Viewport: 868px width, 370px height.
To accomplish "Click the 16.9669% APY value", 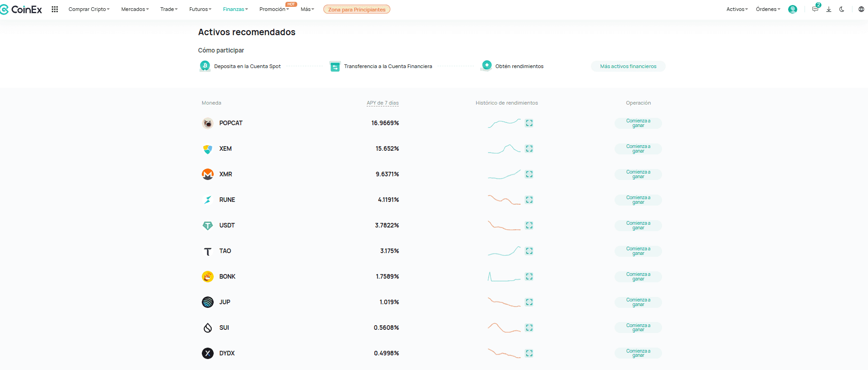I will (385, 123).
